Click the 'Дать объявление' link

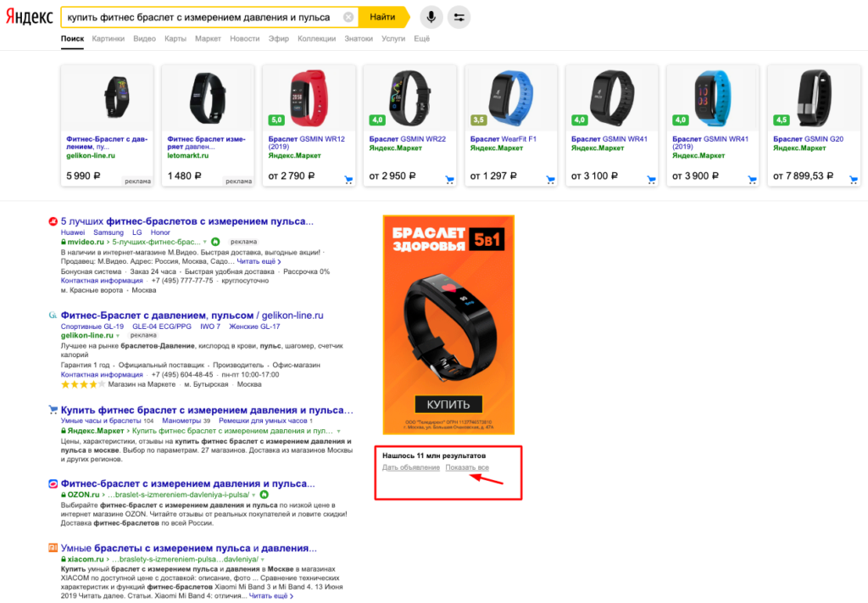click(x=410, y=468)
